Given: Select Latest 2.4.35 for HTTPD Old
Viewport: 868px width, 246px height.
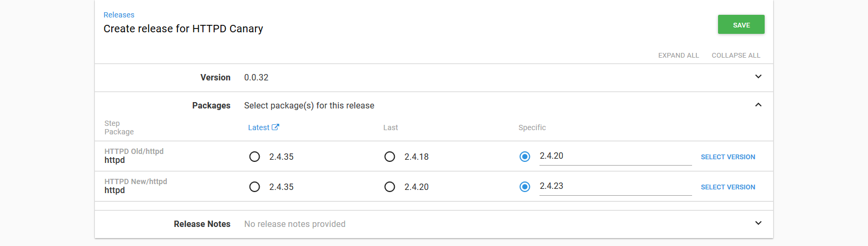Looking at the screenshot, I should pyautogui.click(x=255, y=157).
